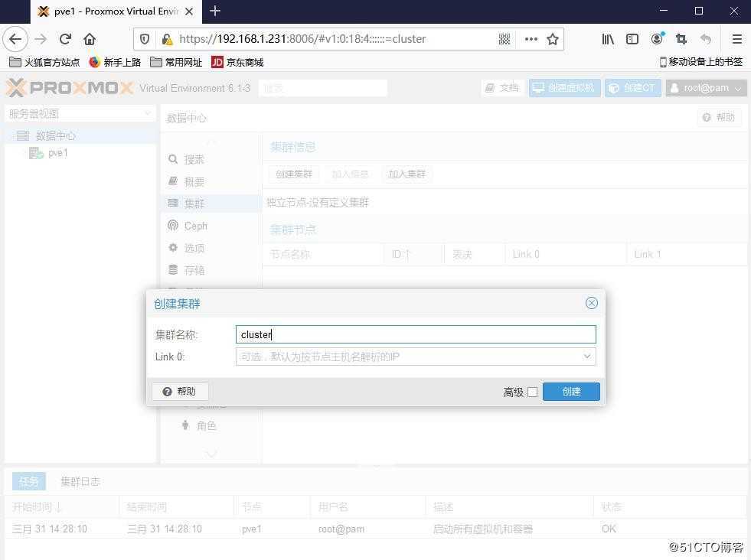Open 集群 in datacenter menu
The width and height of the screenshot is (751, 560).
pos(211,203)
